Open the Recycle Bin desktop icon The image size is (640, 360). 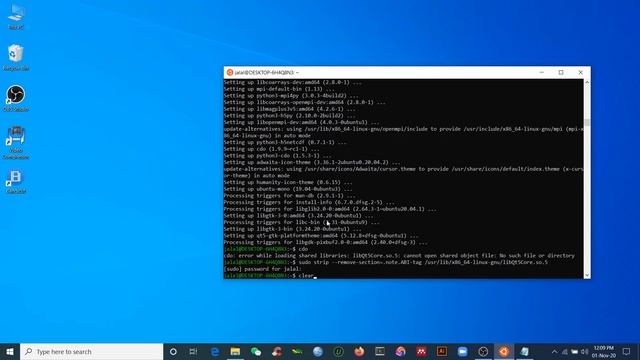(x=16, y=57)
